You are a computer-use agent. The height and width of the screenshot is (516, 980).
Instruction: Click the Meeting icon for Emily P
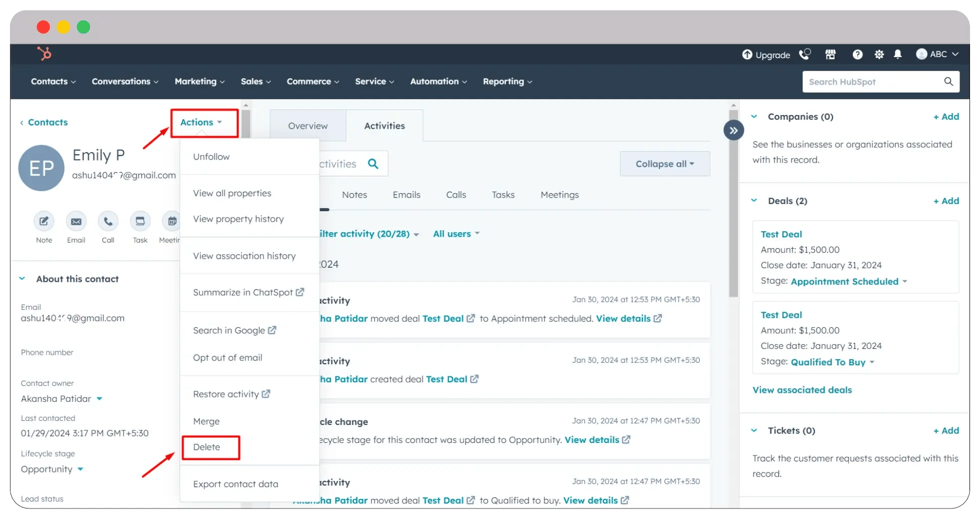pyautogui.click(x=171, y=221)
